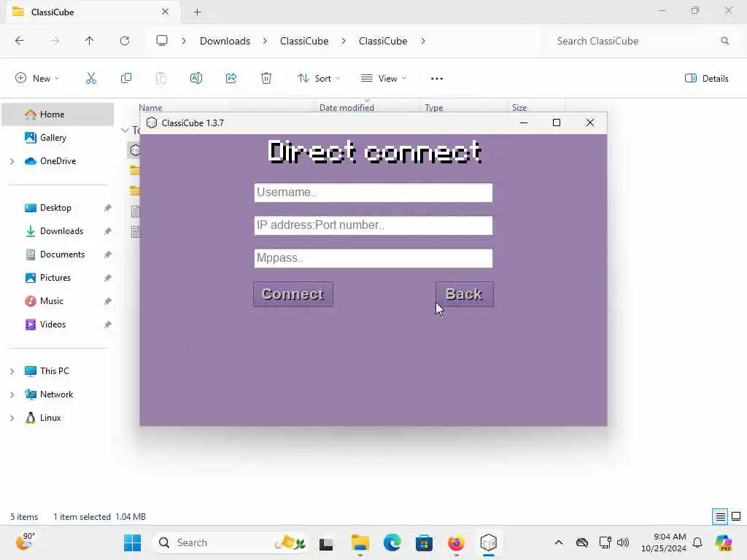747x560 pixels.
Task: Sort by Type column header
Action: (x=433, y=108)
